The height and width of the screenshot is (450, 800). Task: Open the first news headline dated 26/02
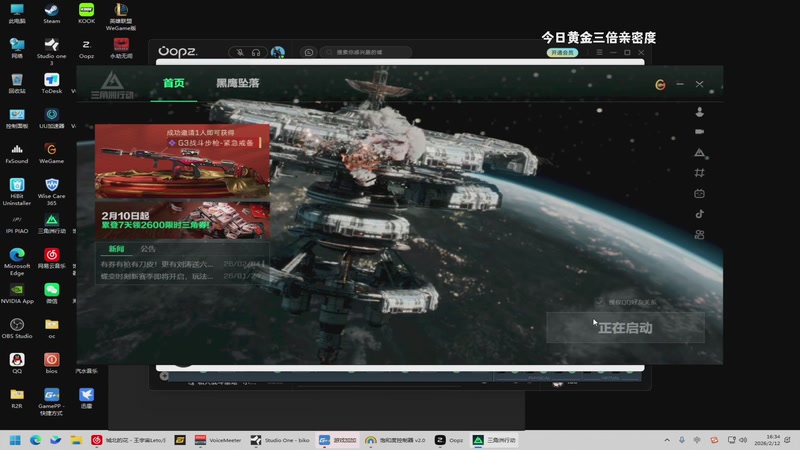coord(182,264)
